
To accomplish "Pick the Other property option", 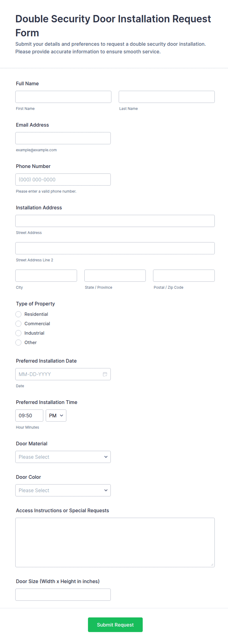I will [18, 342].
